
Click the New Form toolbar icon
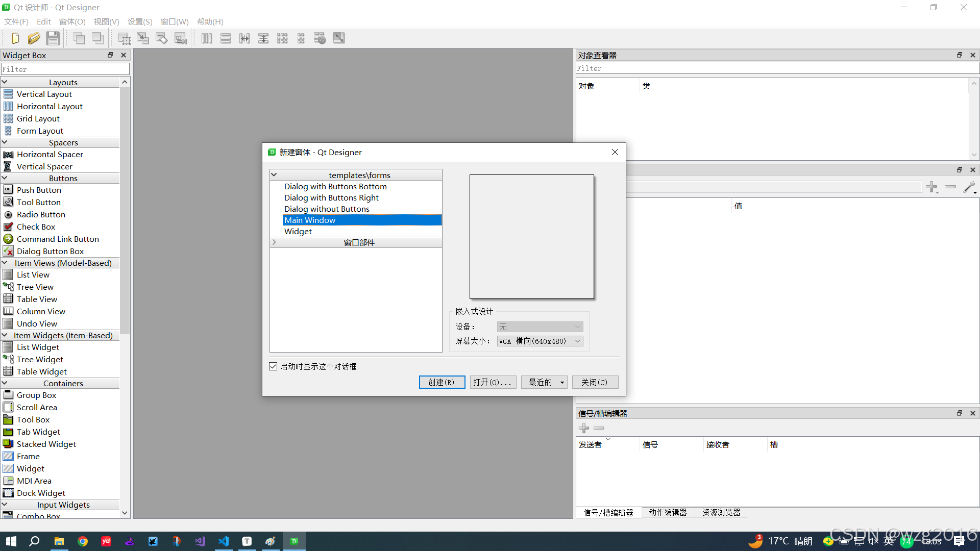(15, 38)
